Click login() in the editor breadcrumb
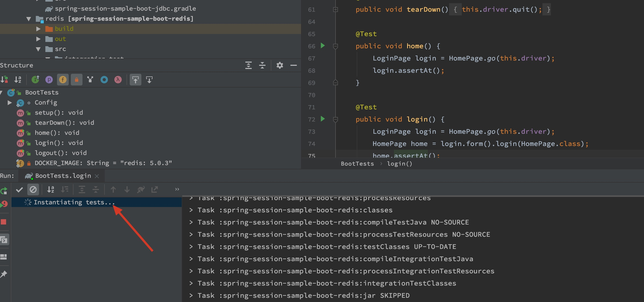 (x=399, y=164)
